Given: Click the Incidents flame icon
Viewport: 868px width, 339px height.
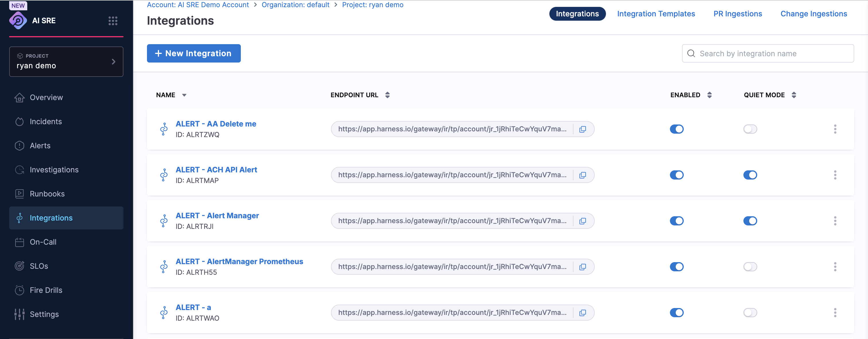Looking at the screenshot, I should click(20, 122).
